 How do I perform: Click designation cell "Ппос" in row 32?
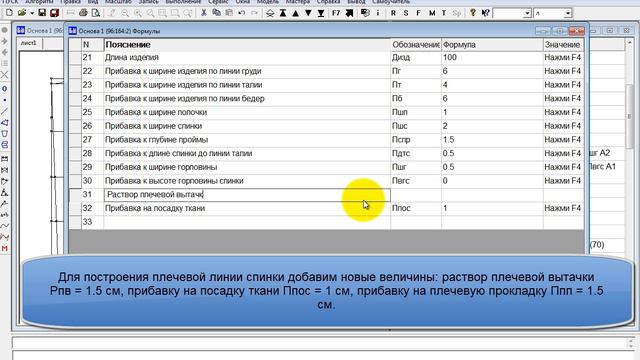coord(416,208)
